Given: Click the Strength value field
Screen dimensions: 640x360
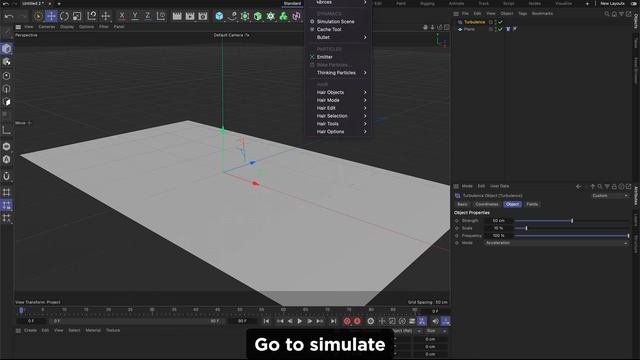Looking at the screenshot, I should 498,221.
